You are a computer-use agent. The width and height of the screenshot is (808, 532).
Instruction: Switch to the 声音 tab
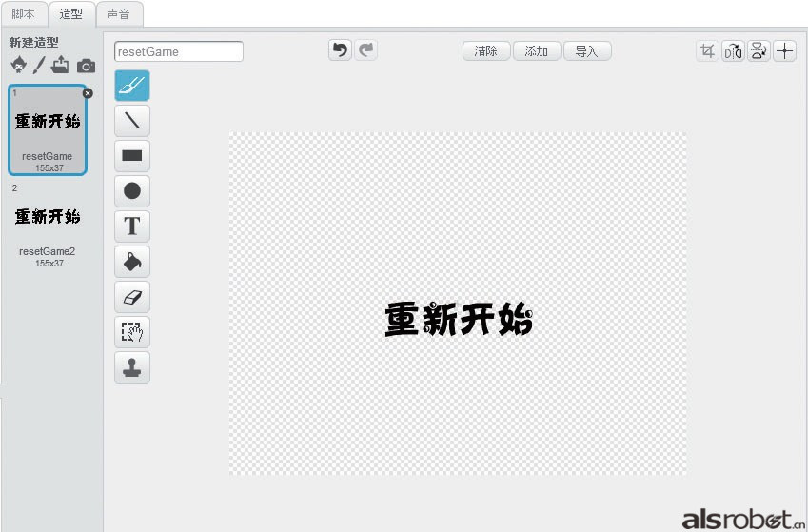click(x=120, y=14)
